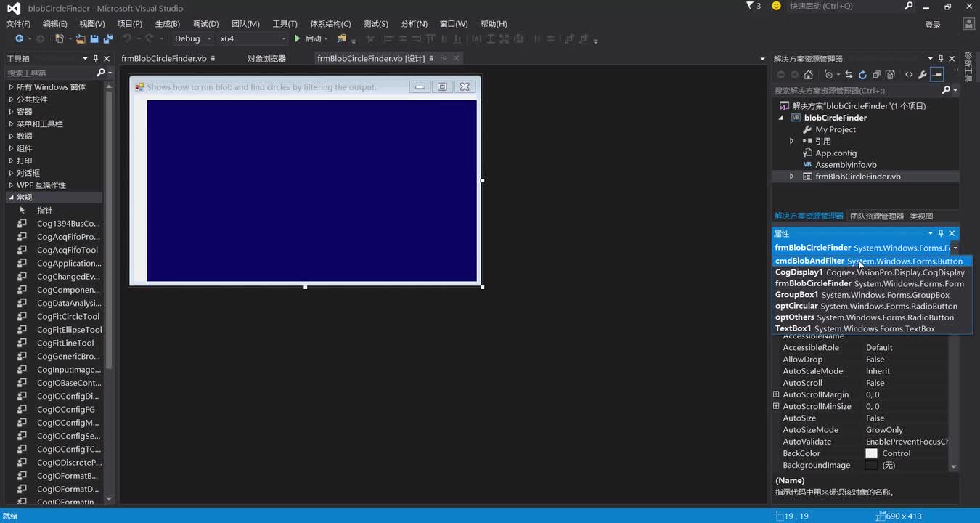Expand the AutoScrollMargin property
Viewport: 980px width, 523px height.
[776, 394]
